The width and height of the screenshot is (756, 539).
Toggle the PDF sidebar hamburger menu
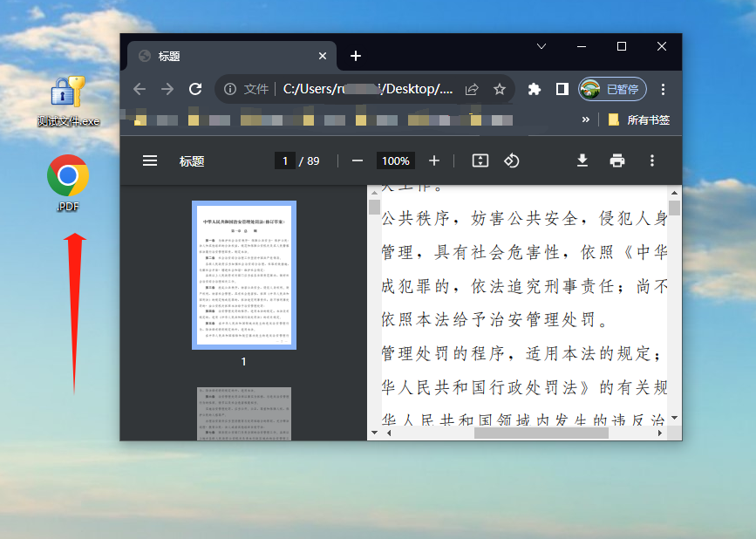150,160
